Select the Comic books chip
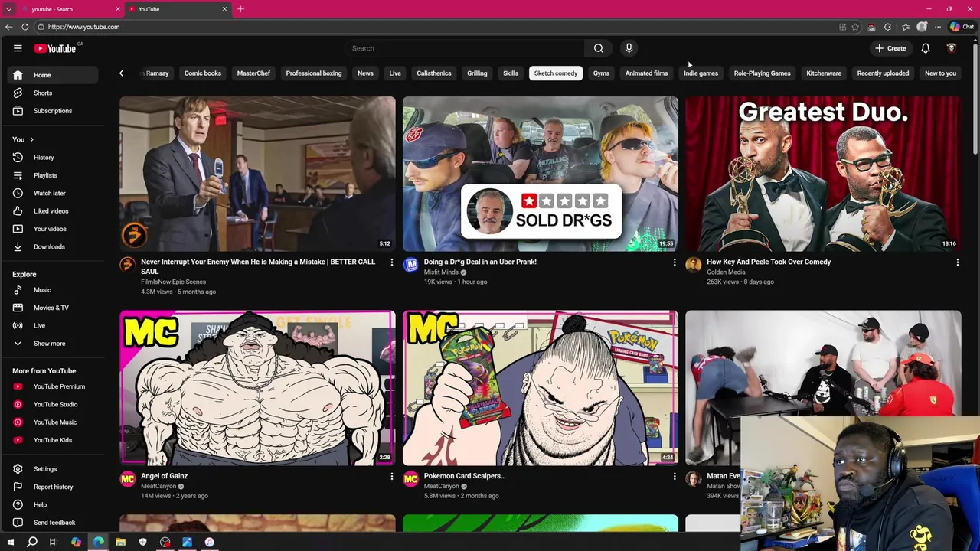980x551 pixels. tap(203, 73)
